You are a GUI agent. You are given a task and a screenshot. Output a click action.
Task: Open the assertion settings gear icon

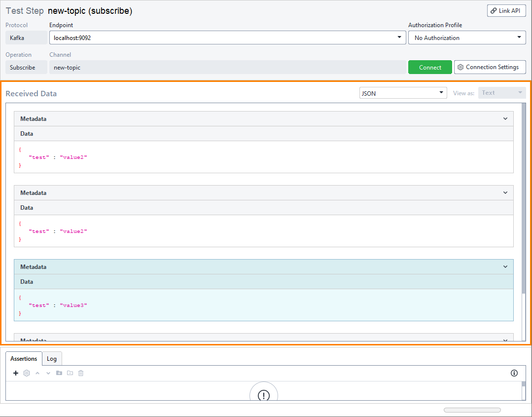pyautogui.click(x=26, y=373)
